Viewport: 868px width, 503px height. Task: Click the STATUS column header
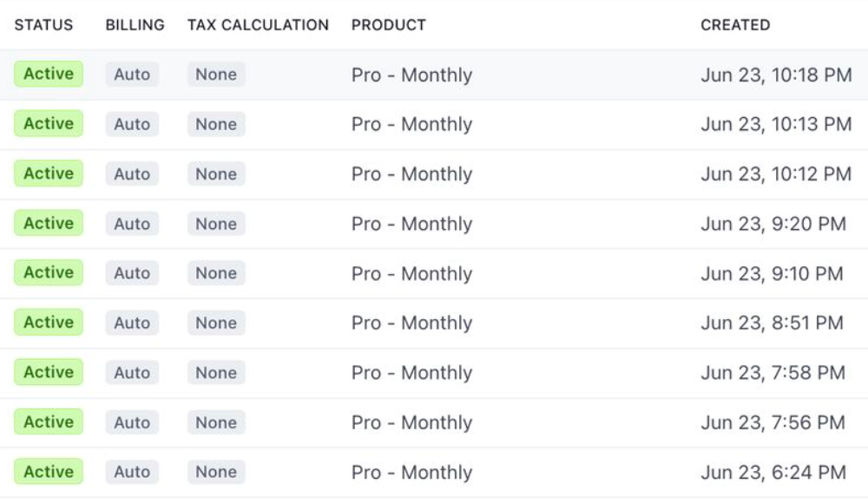coord(43,25)
